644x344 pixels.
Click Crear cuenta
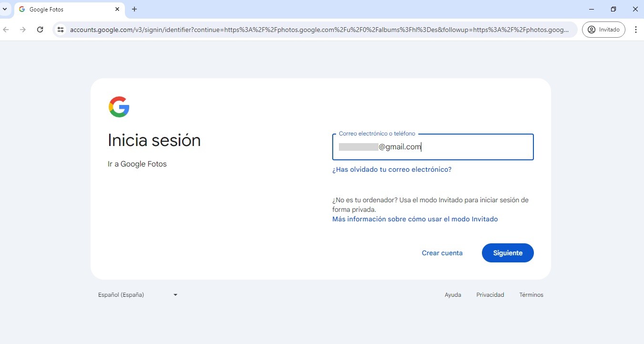pyautogui.click(x=442, y=253)
